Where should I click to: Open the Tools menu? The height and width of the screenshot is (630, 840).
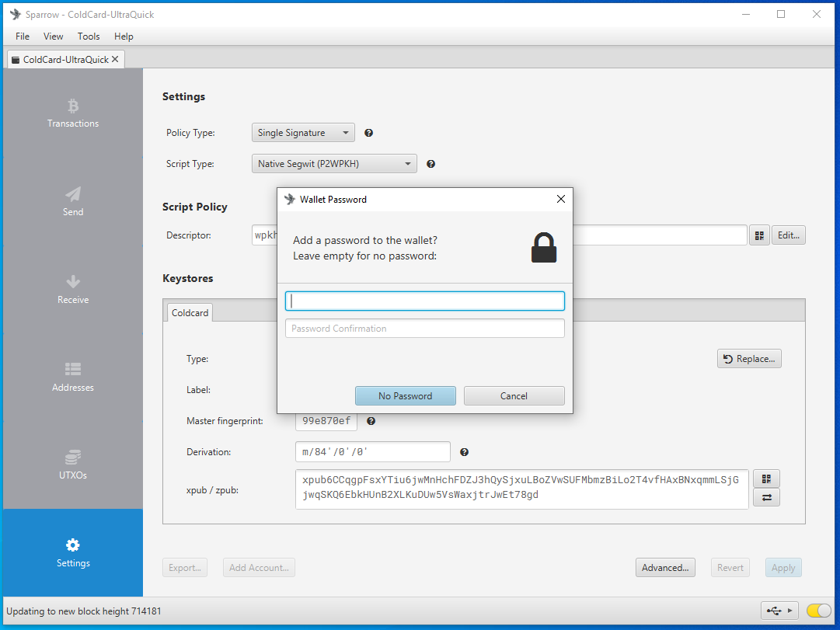[x=89, y=37]
